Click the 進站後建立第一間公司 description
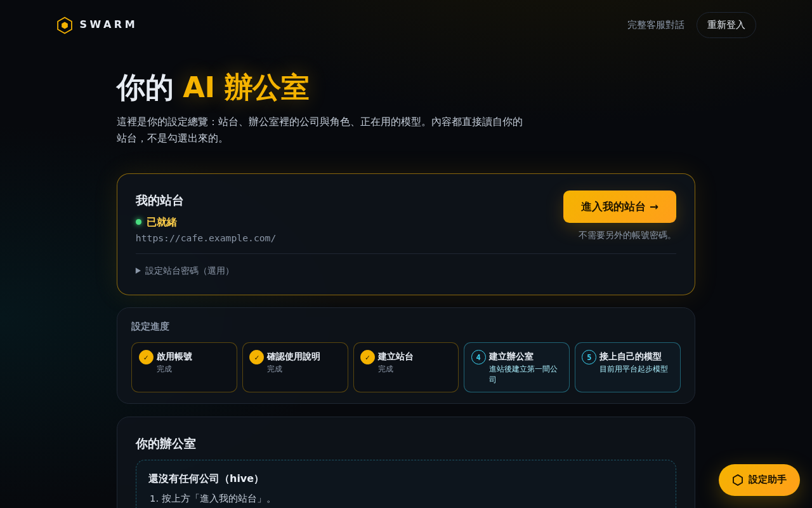 (x=523, y=374)
